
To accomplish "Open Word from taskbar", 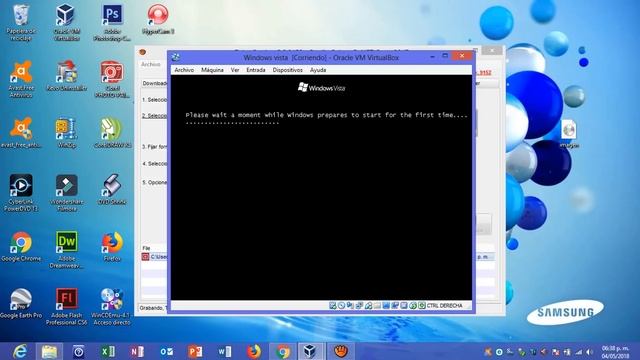I will pos(224,351).
